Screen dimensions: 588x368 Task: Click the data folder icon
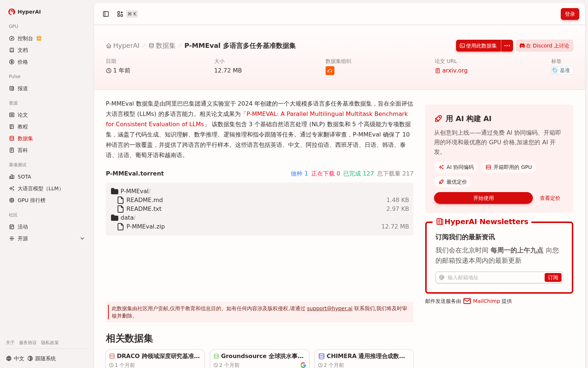pos(115,217)
